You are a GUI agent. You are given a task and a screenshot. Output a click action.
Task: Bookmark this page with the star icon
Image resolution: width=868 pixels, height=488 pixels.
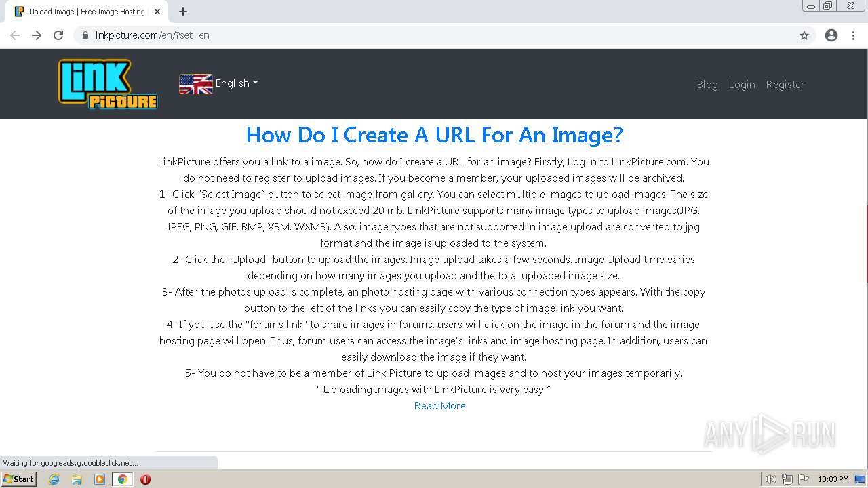804,35
